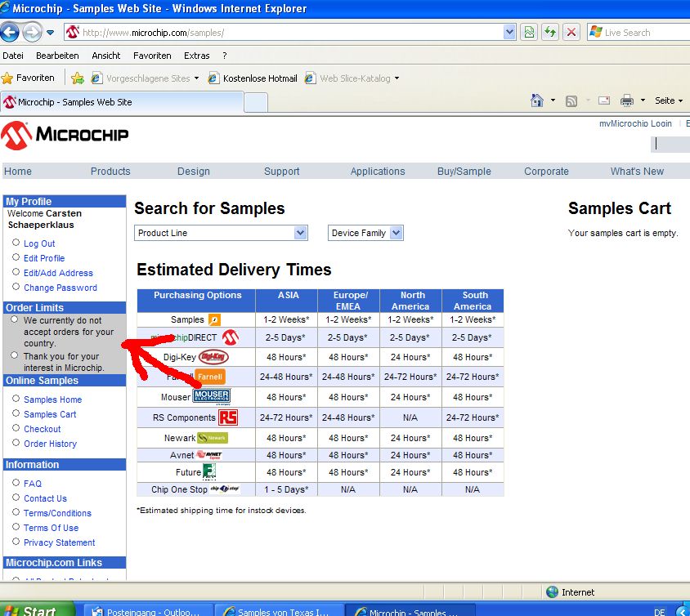Open Vorgeschlagene Sites favorite

(145, 78)
